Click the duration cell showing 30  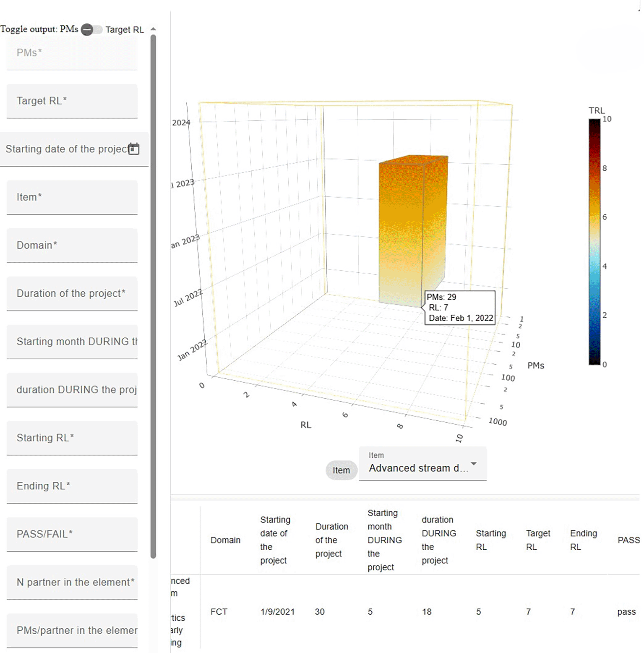pos(320,612)
